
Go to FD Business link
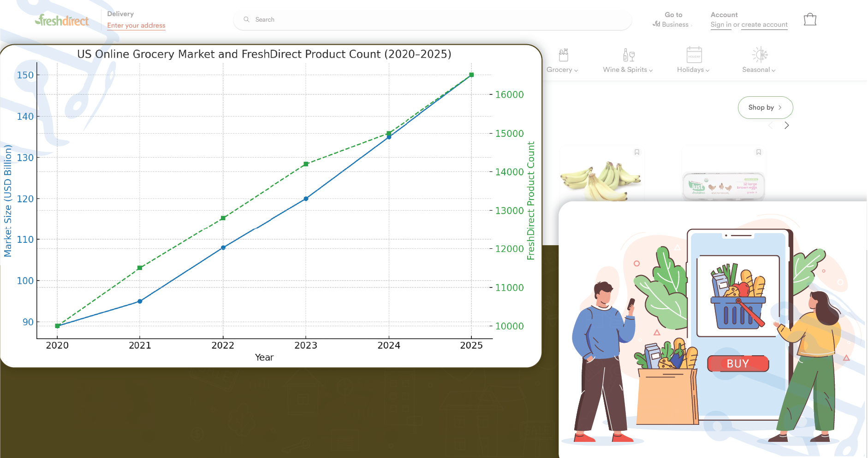tap(673, 24)
